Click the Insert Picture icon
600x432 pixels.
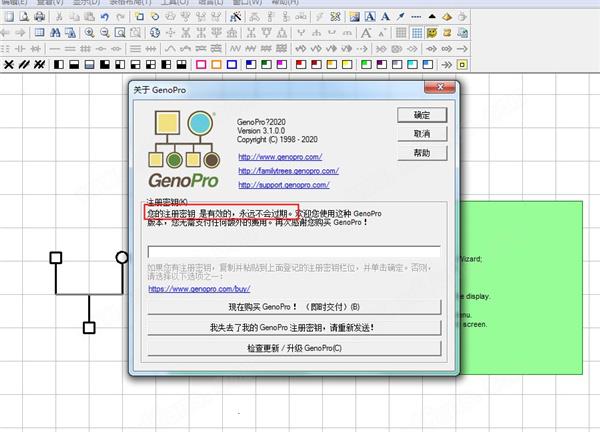[x=355, y=16]
